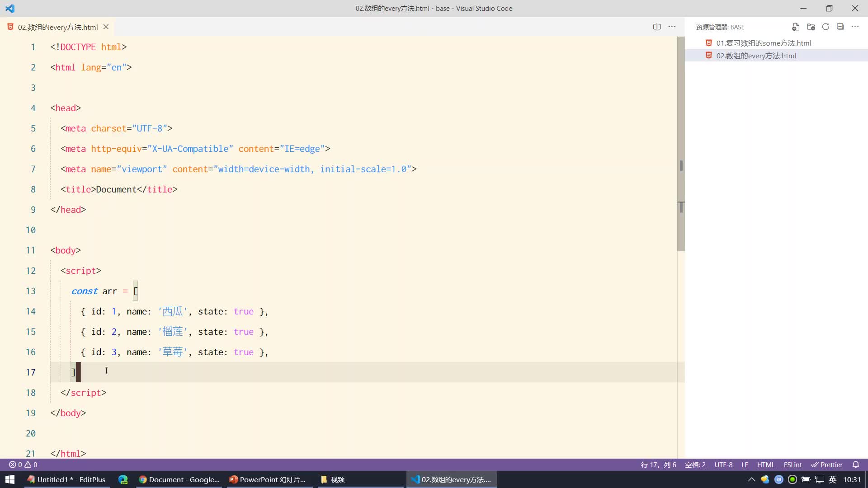The image size is (868, 488).
Task: Open the errors and warnings problems indicator
Action: point(24,465)
